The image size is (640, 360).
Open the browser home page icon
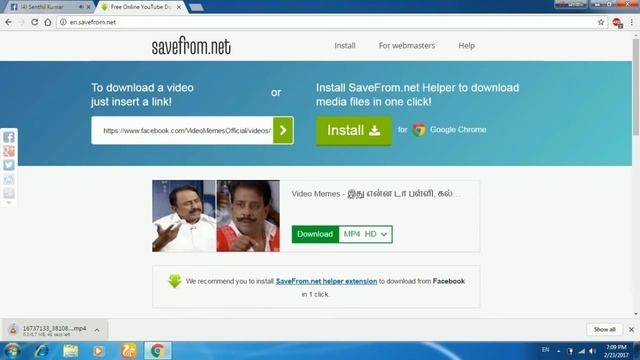tap(48, 22)
